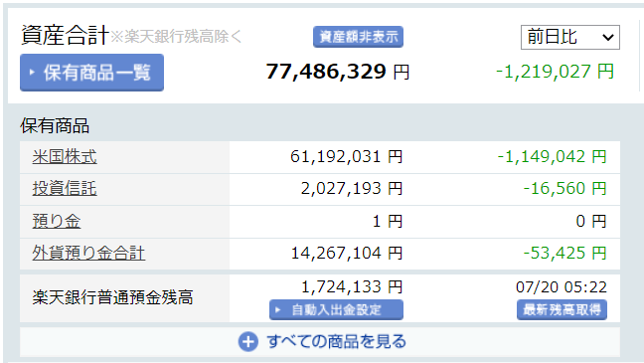Click the arrow icon on 保有商品一覧 button

pos(32,73)
